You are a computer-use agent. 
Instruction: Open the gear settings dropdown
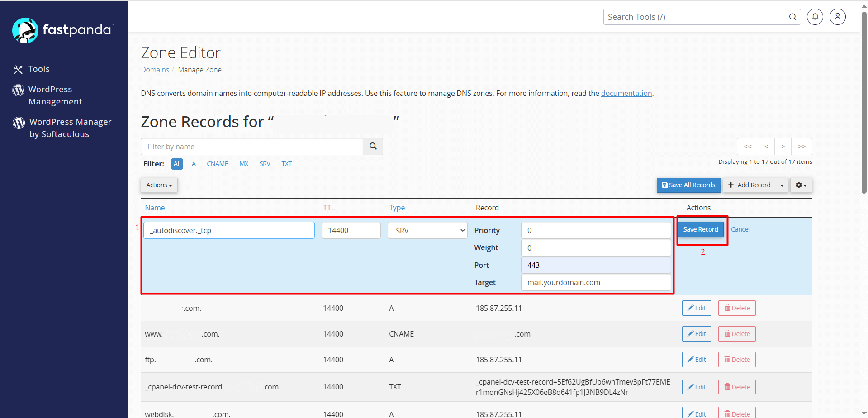click(801, 185)
